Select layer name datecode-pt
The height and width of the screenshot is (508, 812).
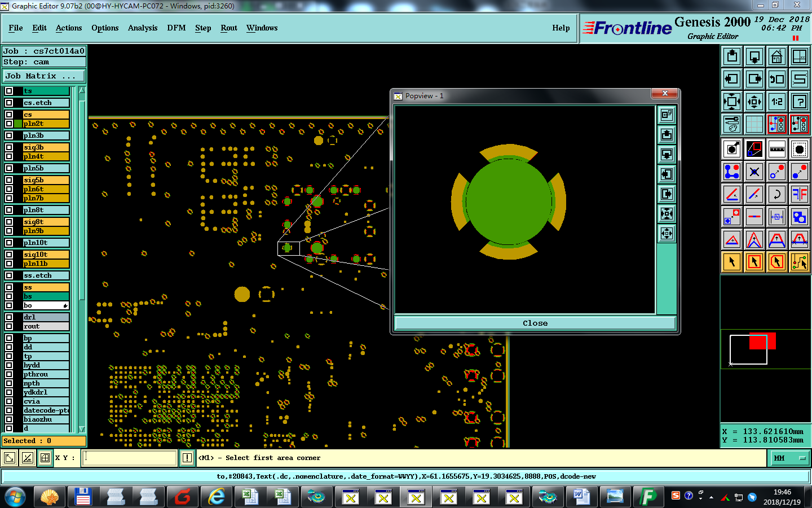(x=46, y=410)
